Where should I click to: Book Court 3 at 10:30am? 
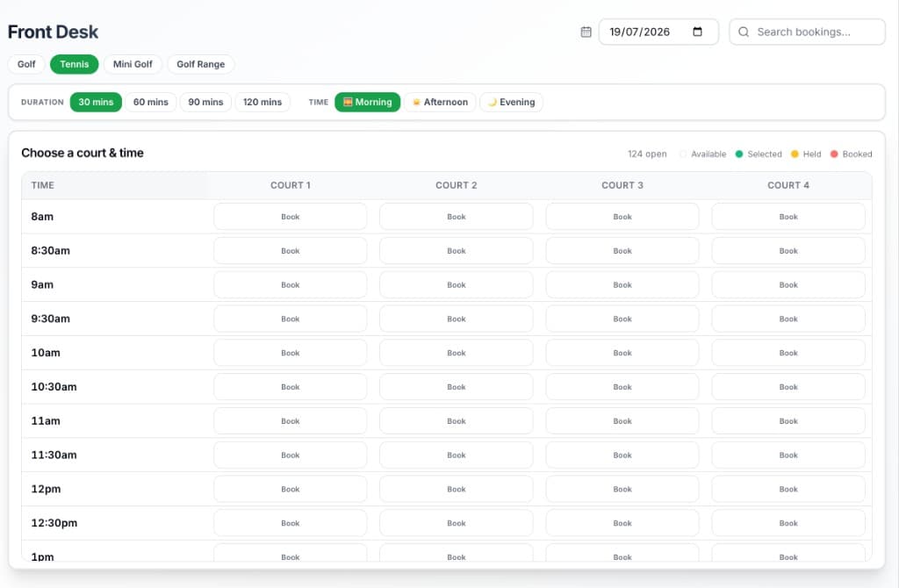(x=622, y=387)
